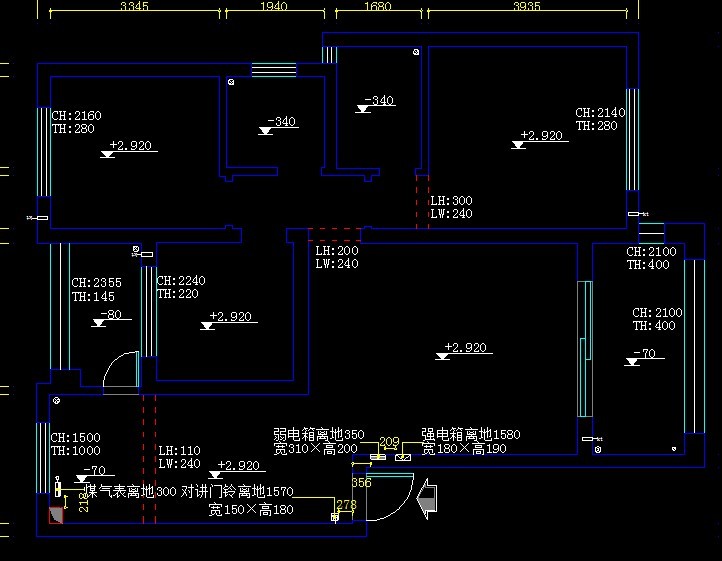The height and width of the screenshot is (561, 722).
Task: Select the 弱电箱离地350 annotation text
Action: 319,435
